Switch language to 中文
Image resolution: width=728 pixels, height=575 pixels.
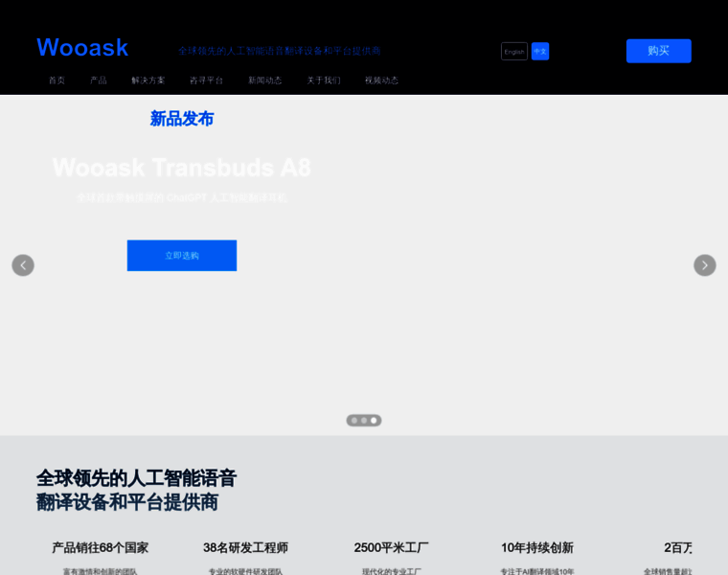(540, 52)
